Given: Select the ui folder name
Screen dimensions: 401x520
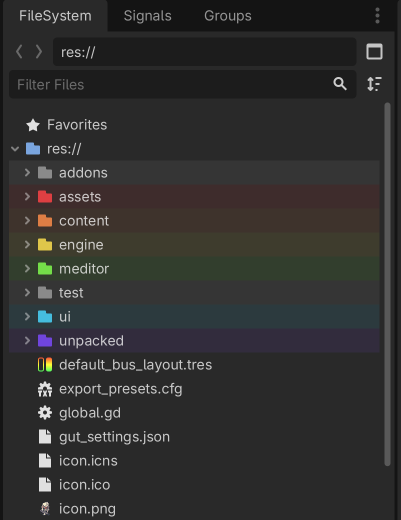Looking at the screenshot, I should tap(65, 317).
